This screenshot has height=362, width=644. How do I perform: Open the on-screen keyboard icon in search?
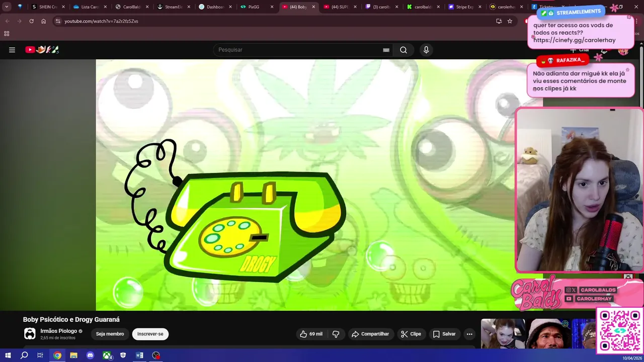coord(386,50)
